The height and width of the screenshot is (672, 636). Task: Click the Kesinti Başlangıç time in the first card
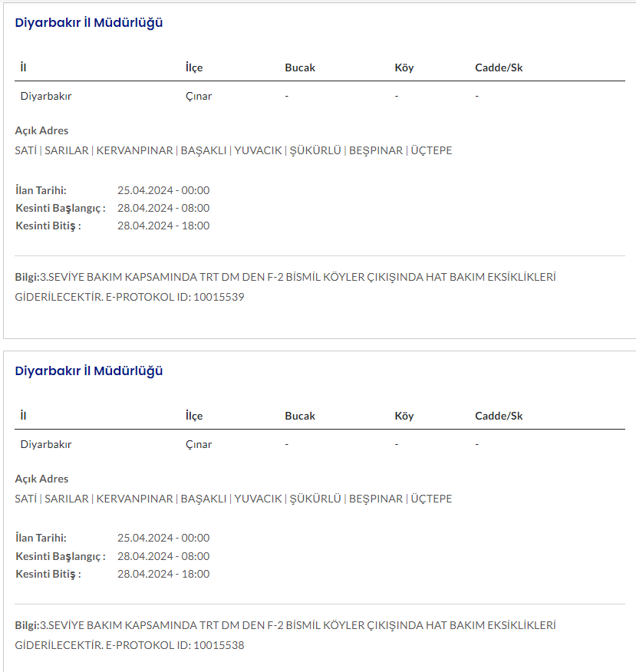[x=163, y=208]
